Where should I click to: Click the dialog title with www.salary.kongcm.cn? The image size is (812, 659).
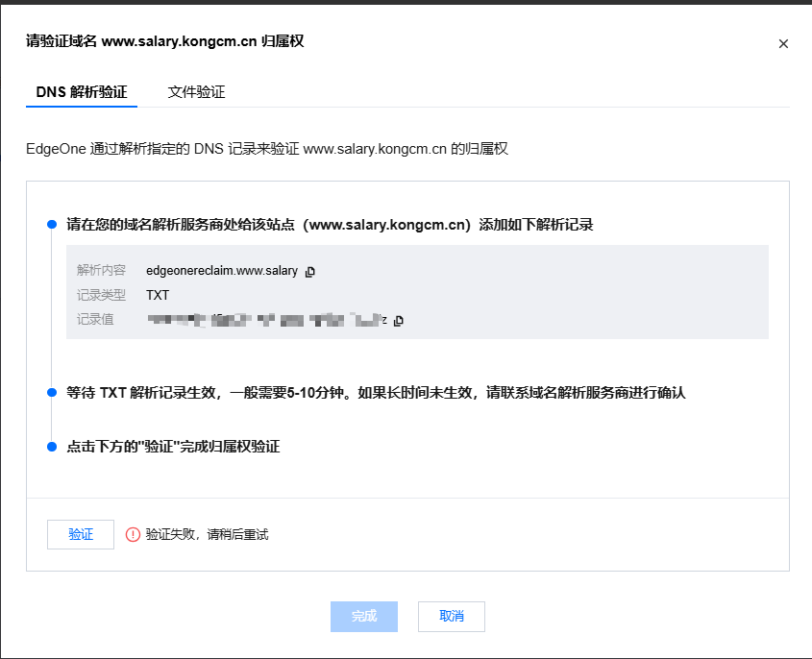click(164, 41)
